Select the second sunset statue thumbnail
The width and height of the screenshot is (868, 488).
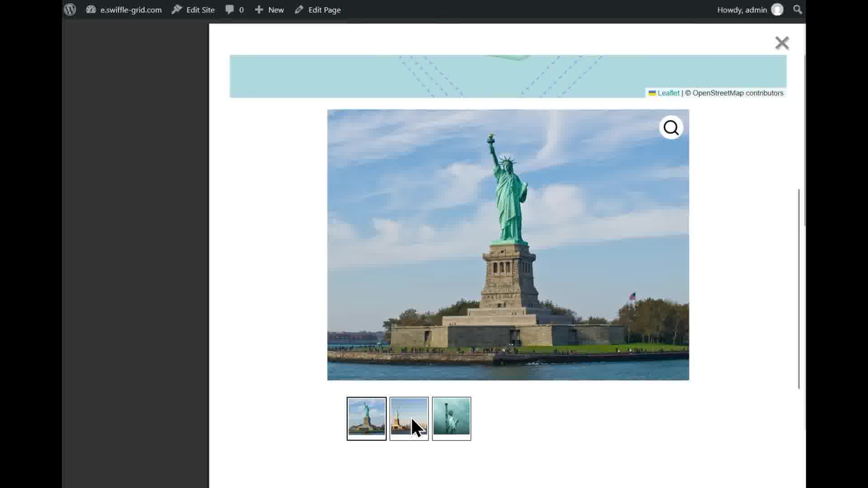[x=409, y=418]
